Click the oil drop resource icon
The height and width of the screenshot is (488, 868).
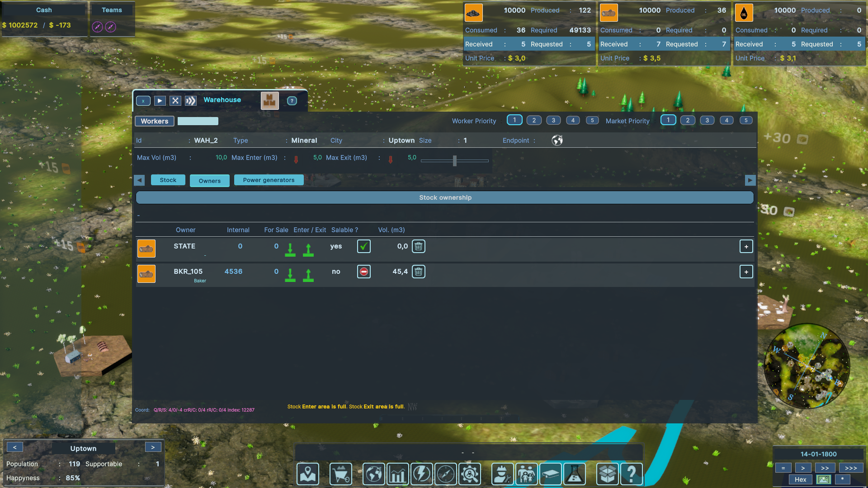click(744, 13)
